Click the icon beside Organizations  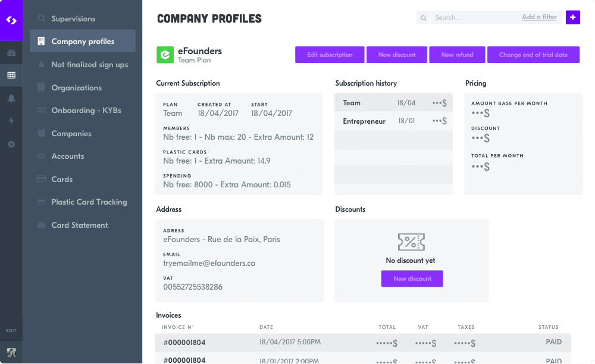(x=42, y=87)
